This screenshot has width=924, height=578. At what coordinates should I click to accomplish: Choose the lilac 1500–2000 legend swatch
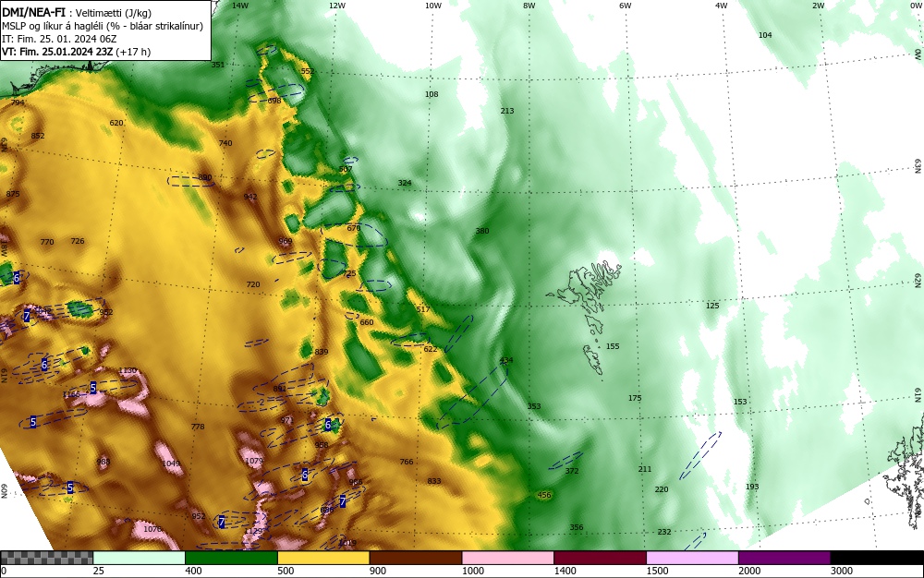692,558
